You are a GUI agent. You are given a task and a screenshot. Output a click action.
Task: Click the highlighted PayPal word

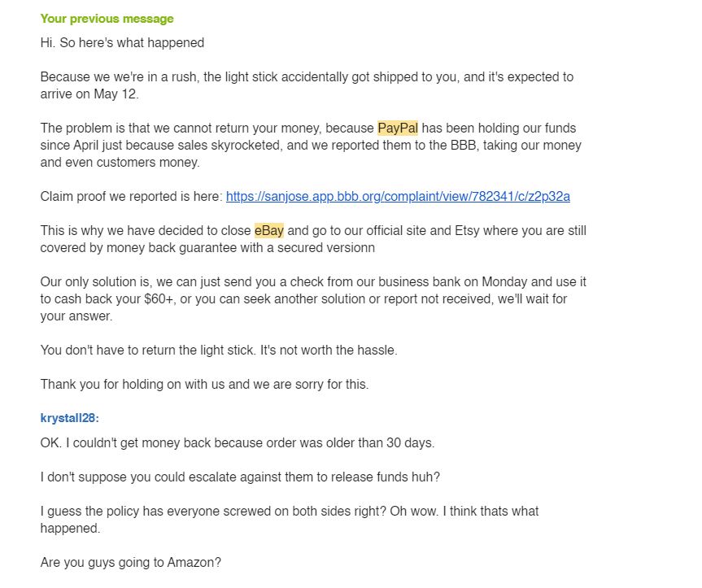point(398,128)
